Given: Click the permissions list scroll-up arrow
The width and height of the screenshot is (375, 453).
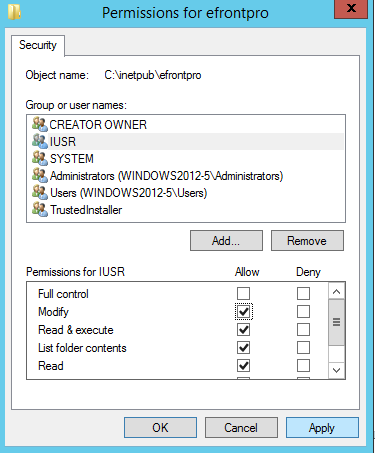Looking at the screenshot, I should [x=336, y=292].
